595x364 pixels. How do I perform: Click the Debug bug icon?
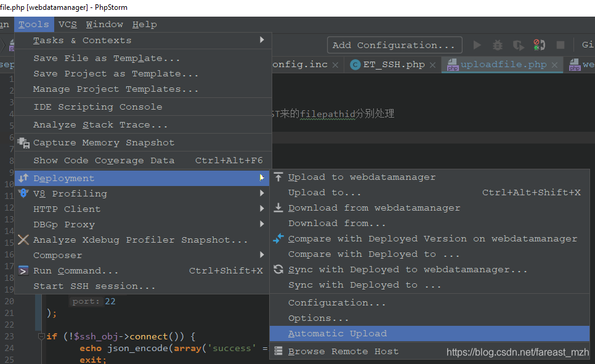pyautogui.click(x=497, y=44)
